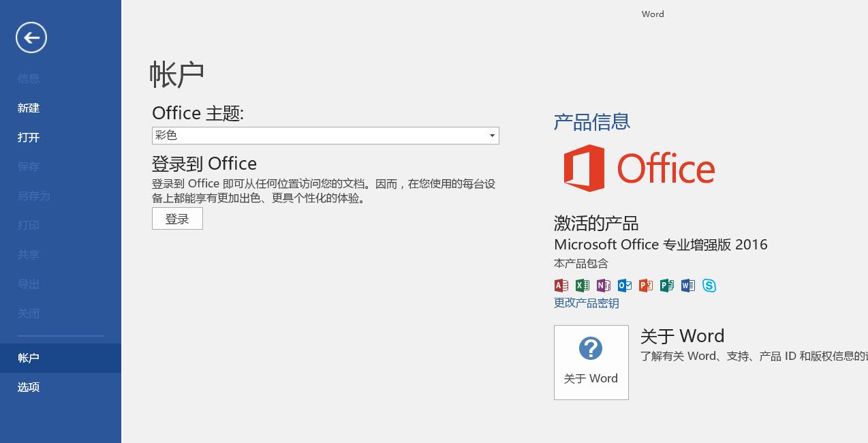Select 共享 in the sidebar
Viewport: 868px width, 443px height.
click(x=29, y=254)
